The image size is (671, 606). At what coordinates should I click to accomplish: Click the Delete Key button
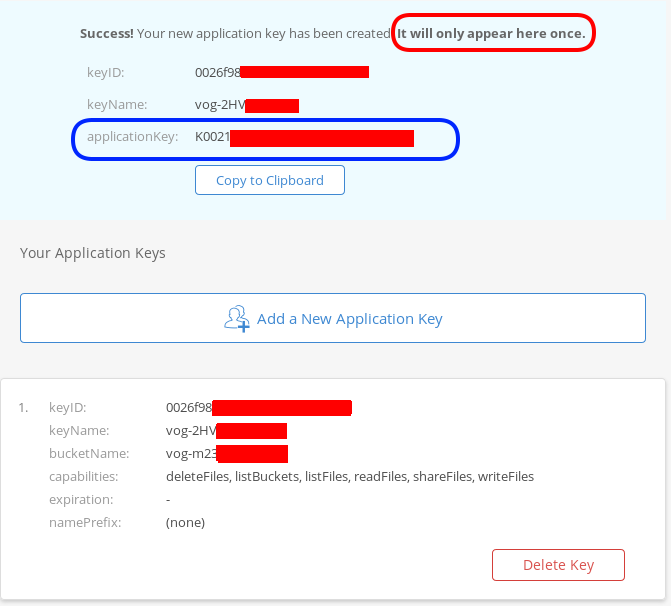(558, 565)
